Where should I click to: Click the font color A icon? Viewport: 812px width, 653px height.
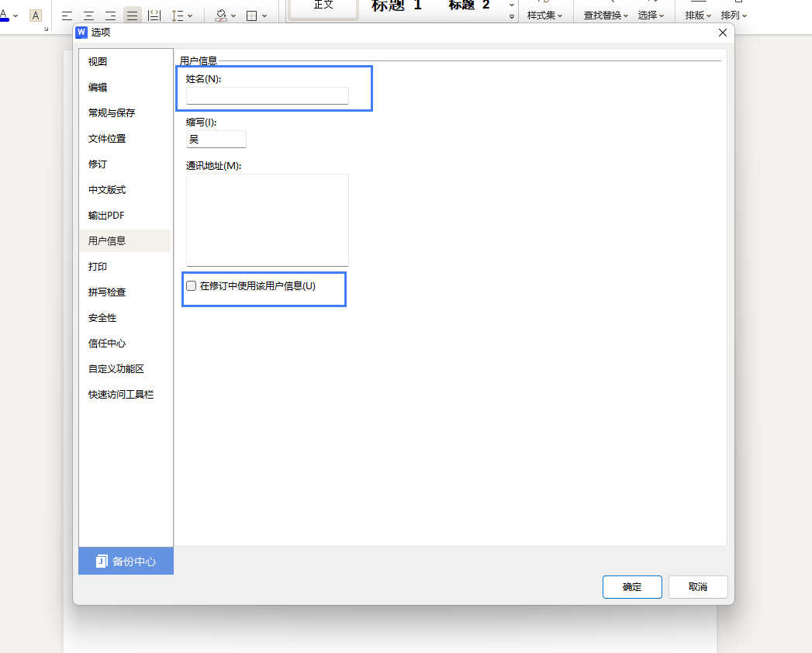point(4,15)
